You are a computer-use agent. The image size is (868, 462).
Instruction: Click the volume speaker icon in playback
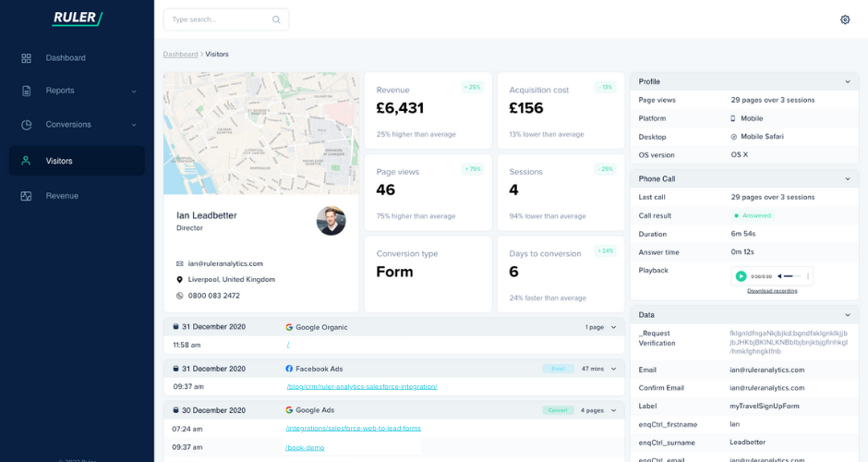(x=779, y=276)
